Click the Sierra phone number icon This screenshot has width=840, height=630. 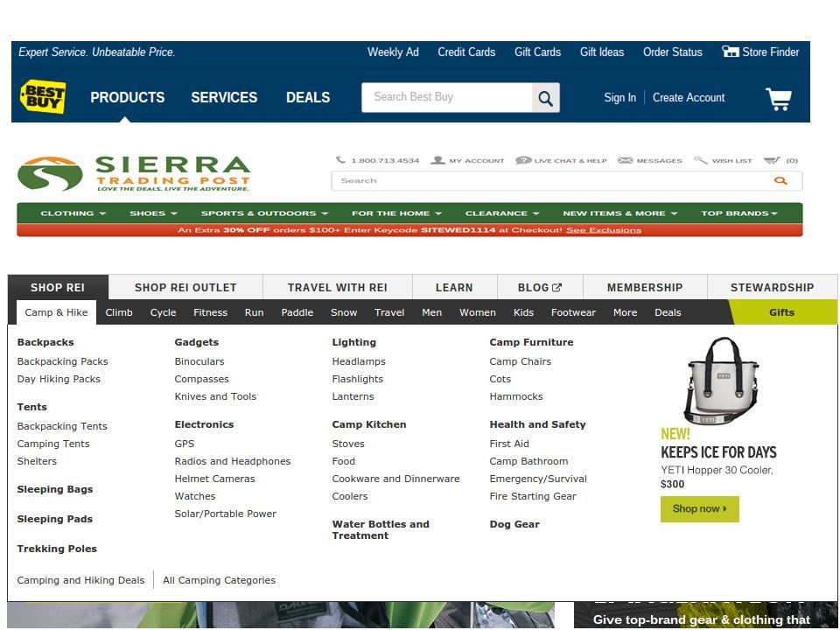(x=340, y=159)
